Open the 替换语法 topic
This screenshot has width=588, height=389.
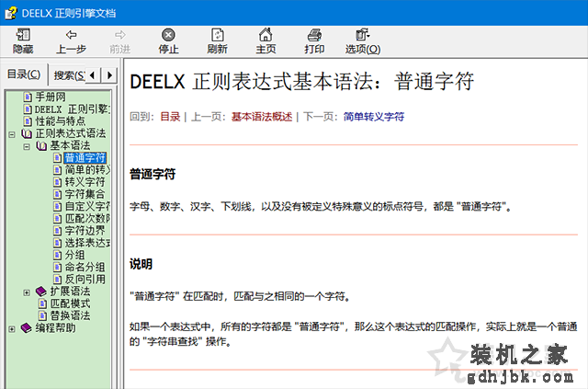click(70, 315)
